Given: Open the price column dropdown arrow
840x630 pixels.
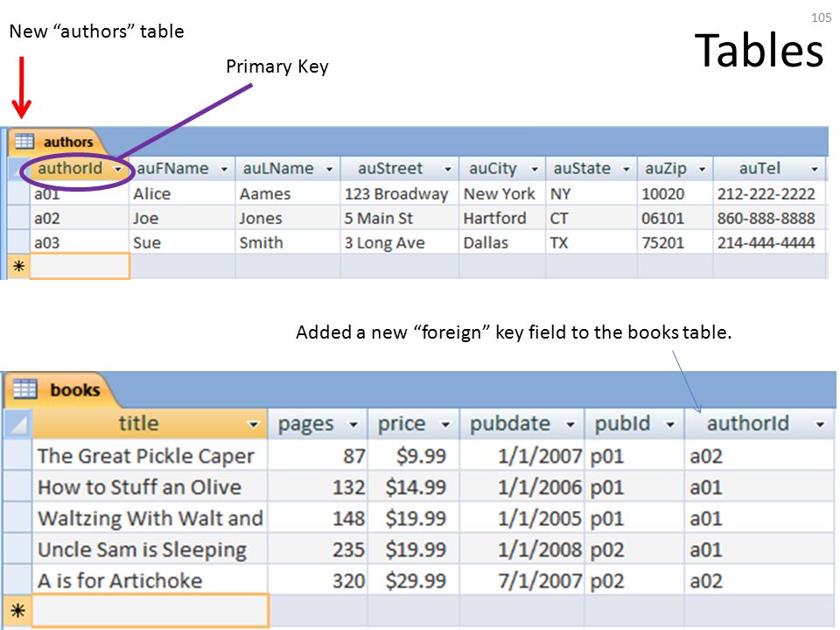Looking at the screenshot, I should (x=445, y=425).
